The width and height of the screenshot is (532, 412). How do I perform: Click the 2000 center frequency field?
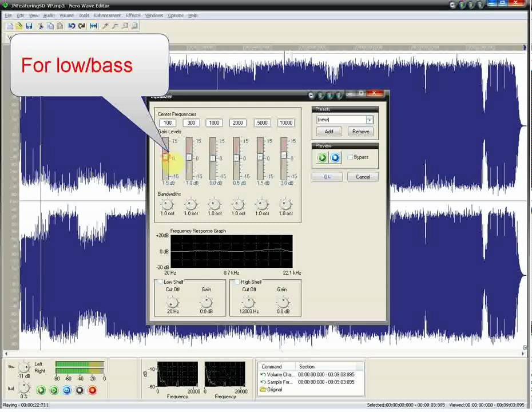click(237, 123)
